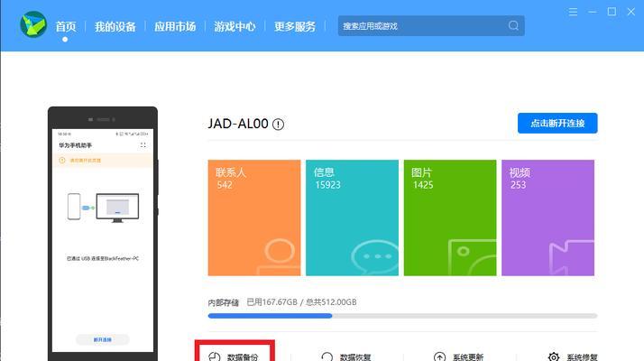Click the JAD-AL00 device name

coord(238,124)
